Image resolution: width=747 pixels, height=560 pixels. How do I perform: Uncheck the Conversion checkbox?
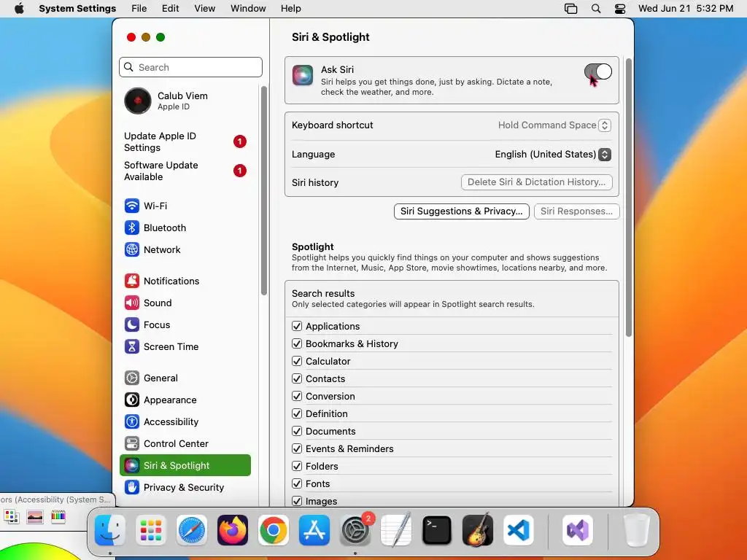pos(297,396)
